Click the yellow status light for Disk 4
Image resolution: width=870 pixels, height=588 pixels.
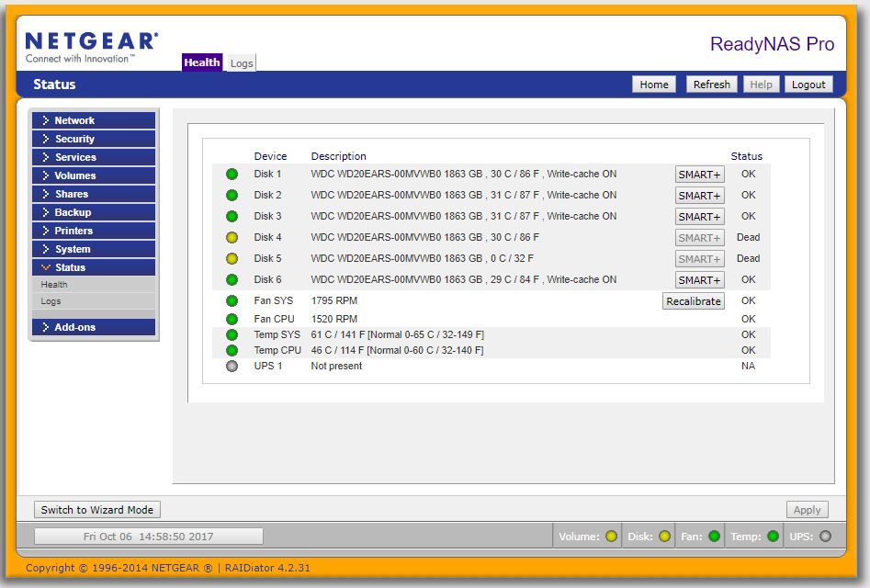click(x=232, y=238)
